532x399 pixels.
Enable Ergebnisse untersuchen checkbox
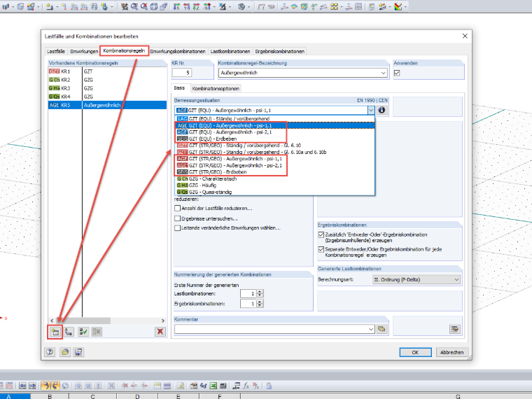(177, 218)
